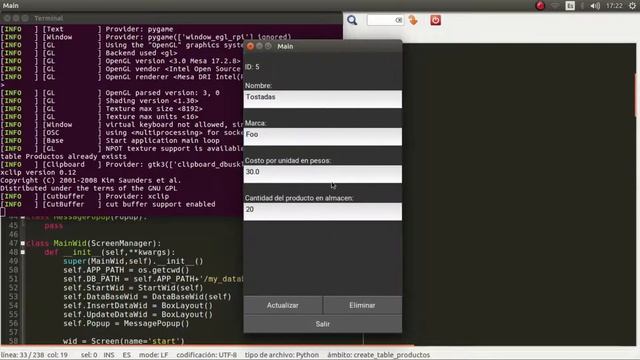Collapse fold marker on line 48 def __init__
640x360 pixels.
(23, 252)
